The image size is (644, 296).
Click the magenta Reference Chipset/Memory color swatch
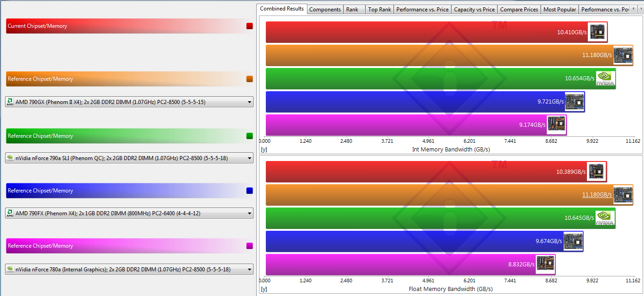[x=249, y=246]
